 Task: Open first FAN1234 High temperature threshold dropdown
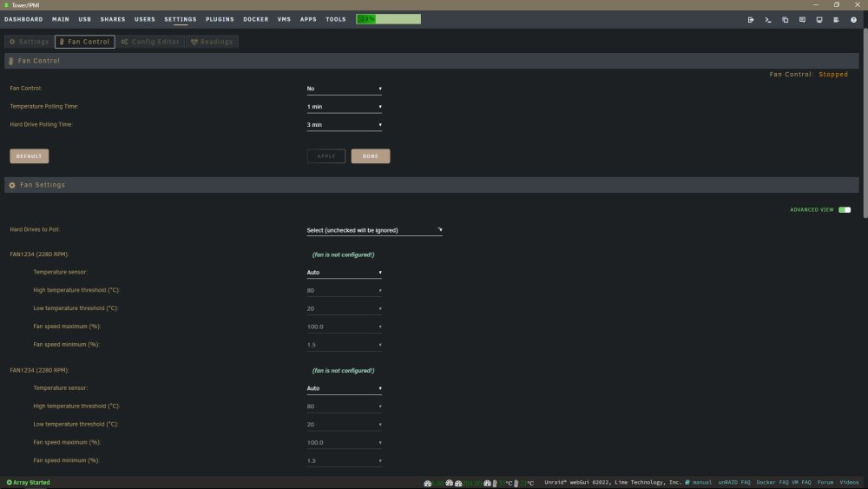coord(345,291)
